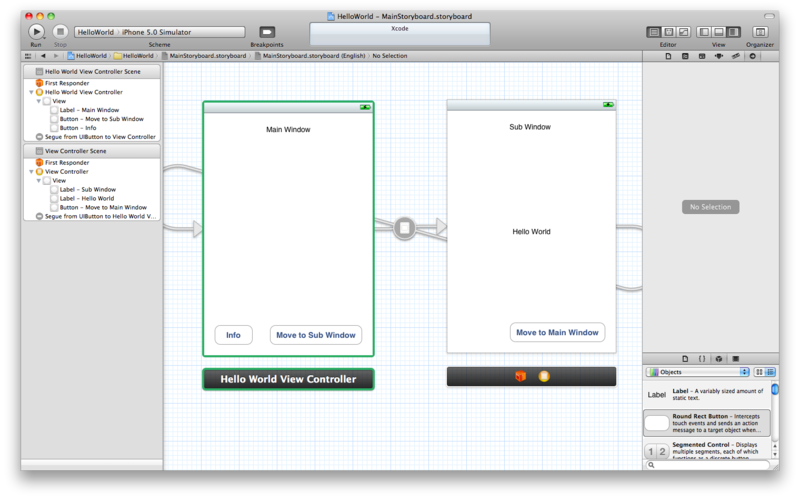Toggle the Utilities pane view button

coord(733,32)
